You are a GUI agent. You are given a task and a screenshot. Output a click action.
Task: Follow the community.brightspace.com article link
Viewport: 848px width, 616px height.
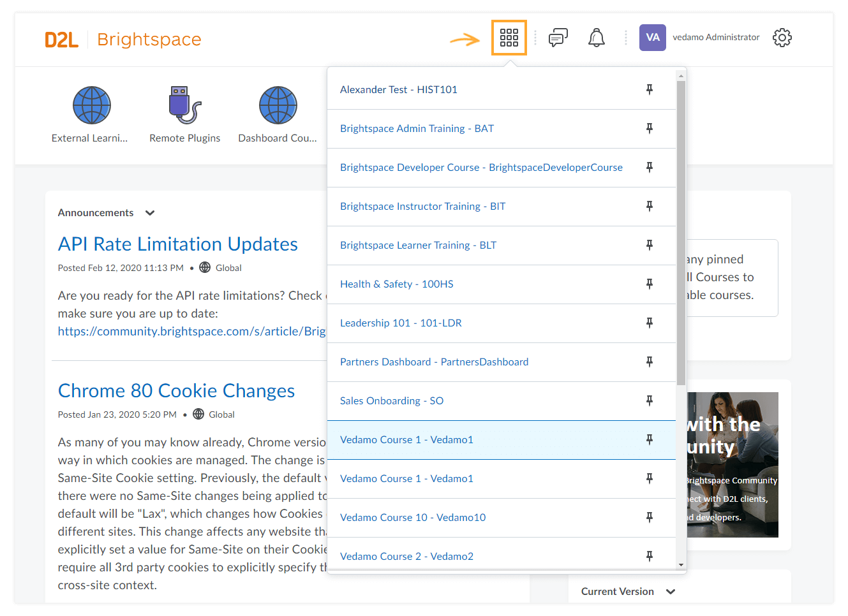pyautogui.click(x=191, y=332)
